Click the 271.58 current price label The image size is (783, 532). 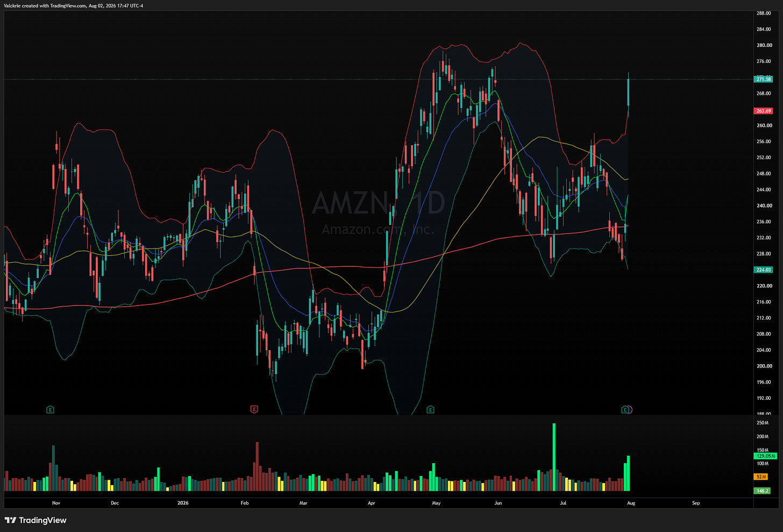pyautogui.click(x=764, y=79)
